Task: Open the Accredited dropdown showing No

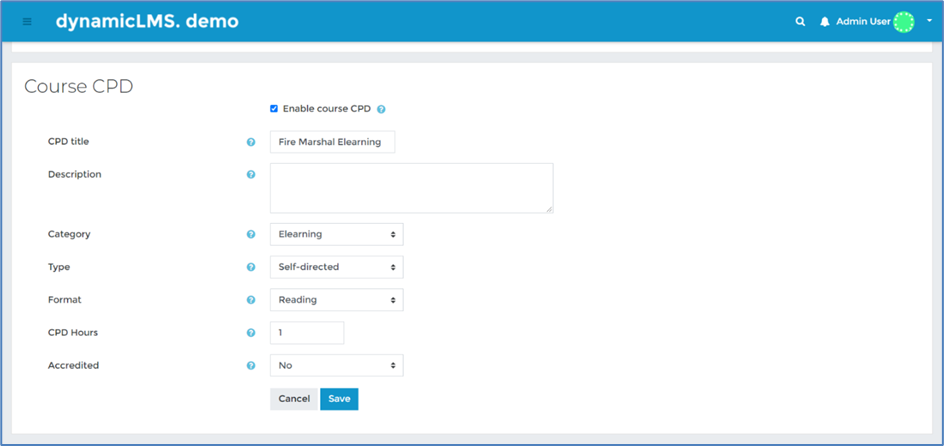Action: click(337, 365)
